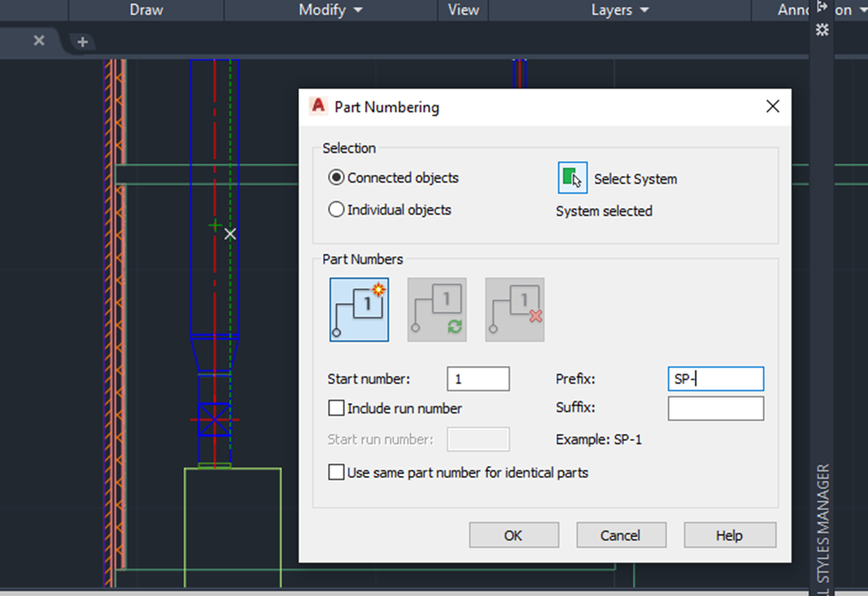
Task: Select the Individual objects radio button
Action: [336, 210]
